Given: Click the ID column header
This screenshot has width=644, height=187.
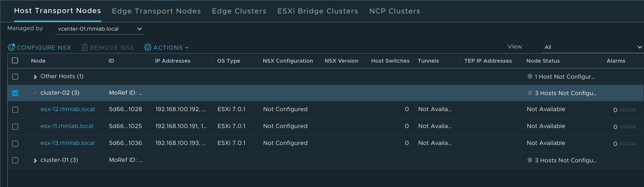Looking at the screenshot, I should (x=111, y=61).
